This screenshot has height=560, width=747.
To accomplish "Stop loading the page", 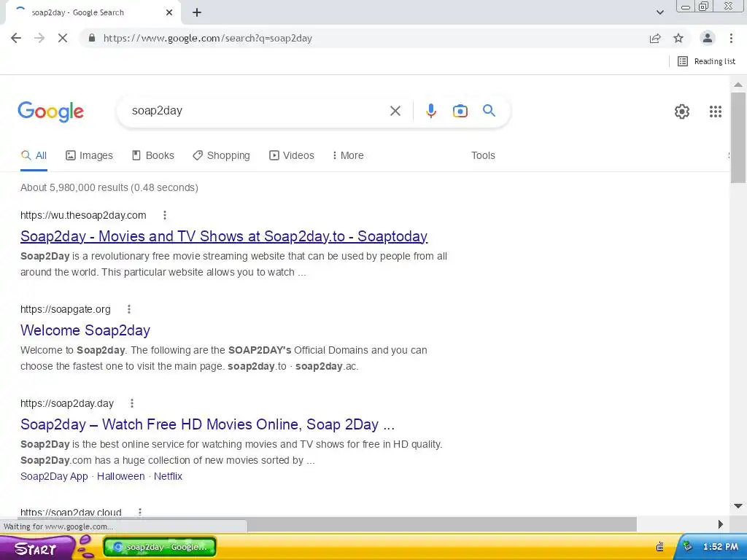I will pyautogui.click(x=63, y=38).
